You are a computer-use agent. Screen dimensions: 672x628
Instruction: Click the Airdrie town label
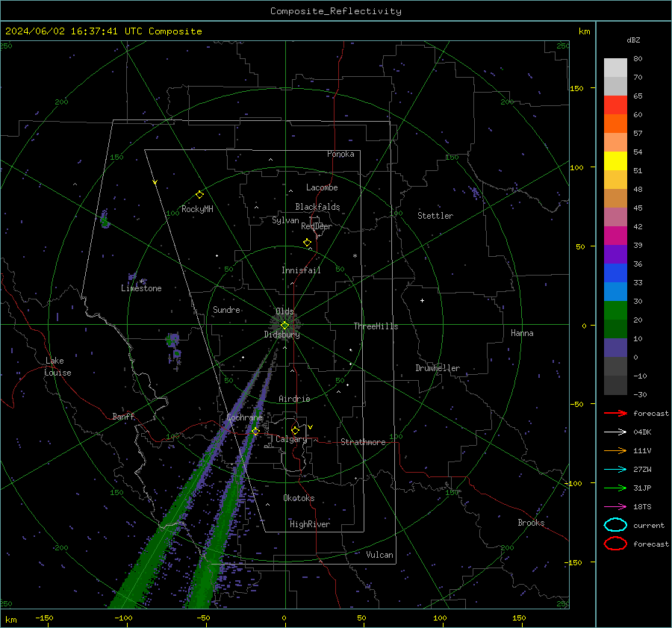(x=294, y=399)
